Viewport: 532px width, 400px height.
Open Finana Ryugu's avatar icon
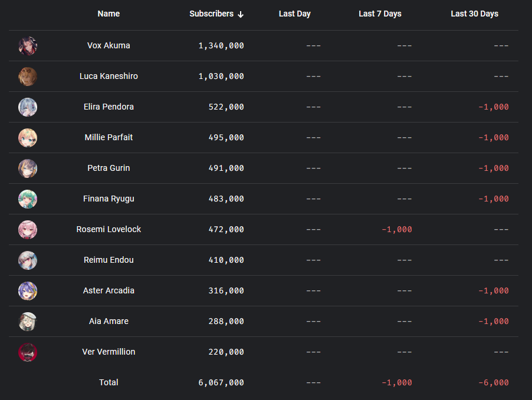[28, 199]
